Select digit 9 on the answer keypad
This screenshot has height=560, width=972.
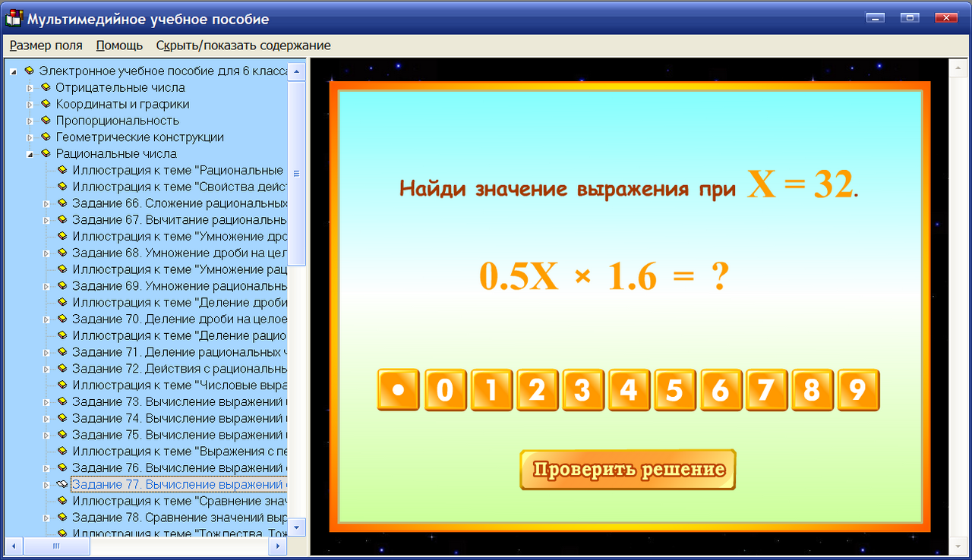pyautogui.click(x=858, y=390)
